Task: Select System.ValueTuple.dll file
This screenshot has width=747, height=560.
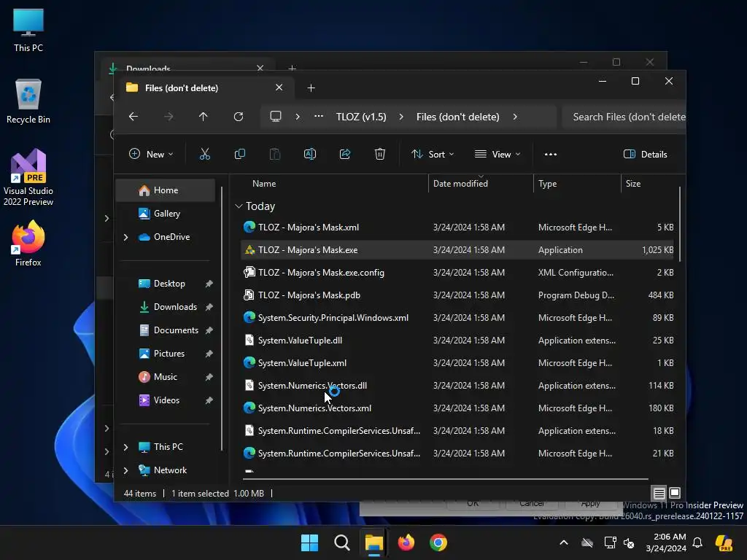Action: coord(457,341)
